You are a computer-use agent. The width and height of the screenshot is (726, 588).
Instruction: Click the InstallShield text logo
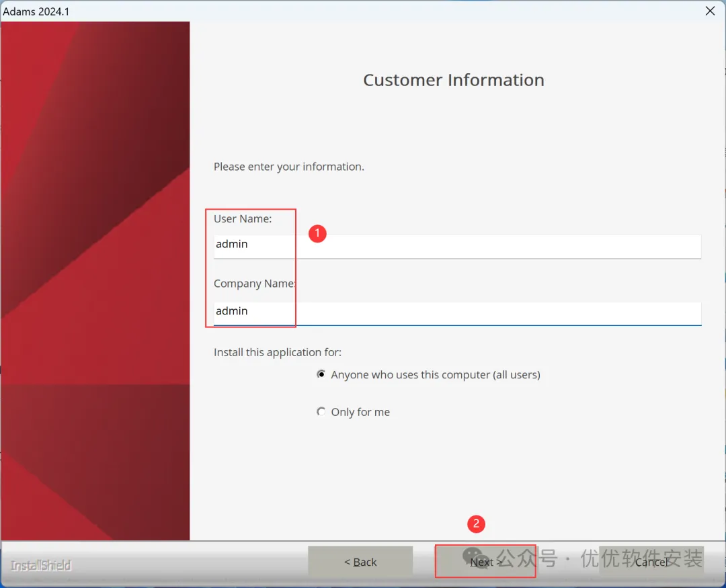(41, 565)
